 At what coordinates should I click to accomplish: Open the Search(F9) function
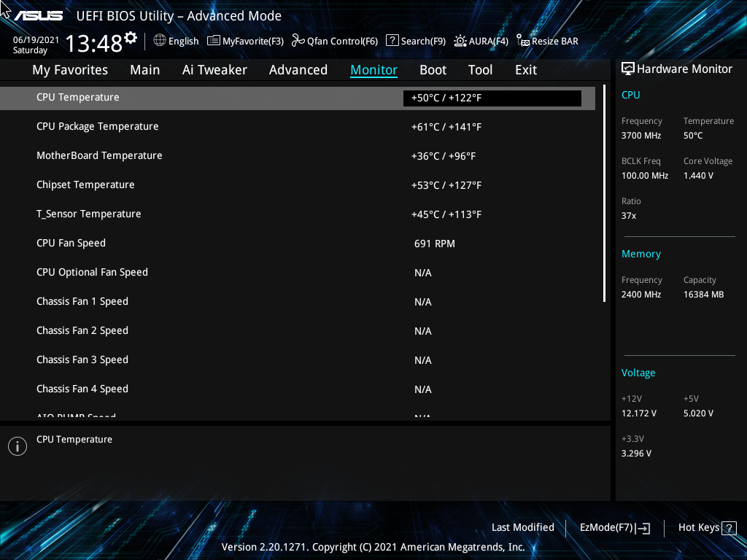click(x=415, y=41)
